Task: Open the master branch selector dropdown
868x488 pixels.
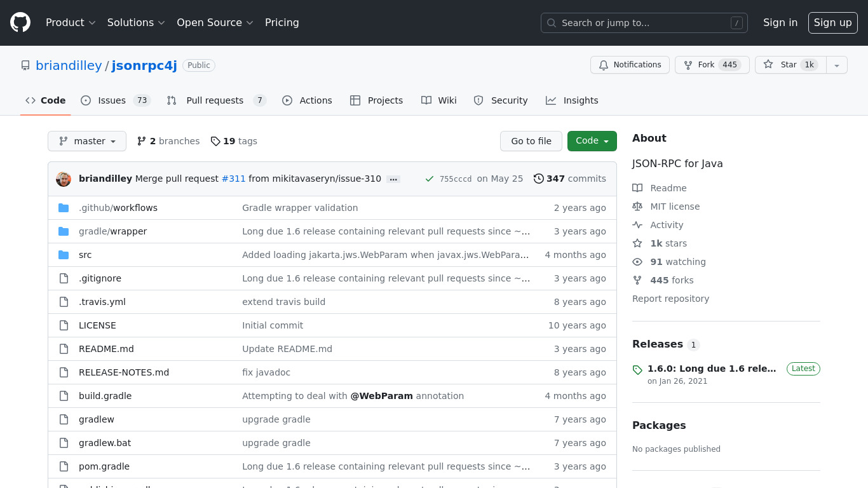Action: click(87, 141)
